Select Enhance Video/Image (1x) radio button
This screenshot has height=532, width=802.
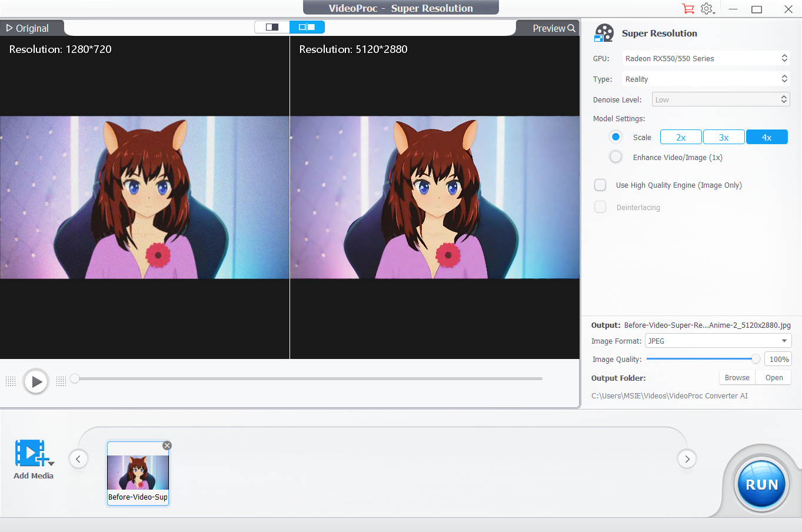615,157
